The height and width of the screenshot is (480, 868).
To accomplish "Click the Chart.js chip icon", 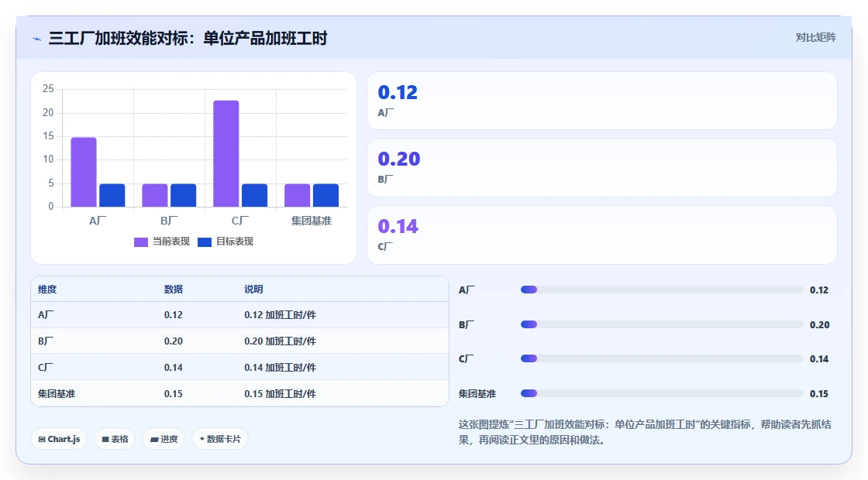I will [x=42, y=439].
